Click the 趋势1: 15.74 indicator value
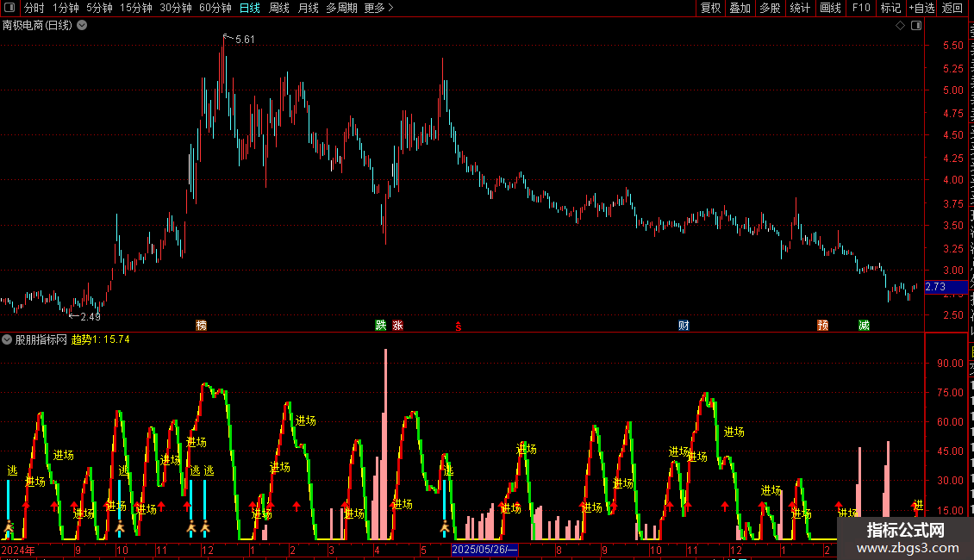Screen dimensions: 974x560 101,339
